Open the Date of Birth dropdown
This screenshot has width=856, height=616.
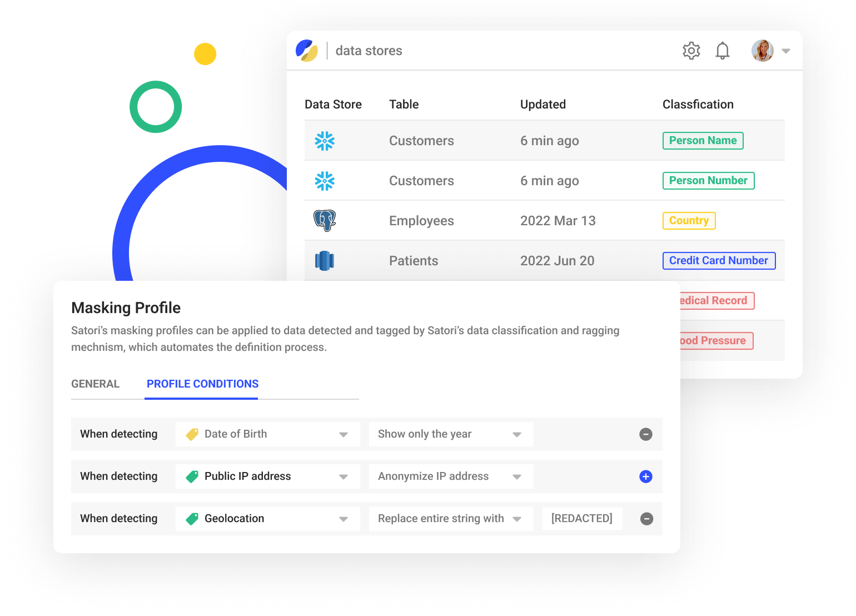(x=268, y=434)
